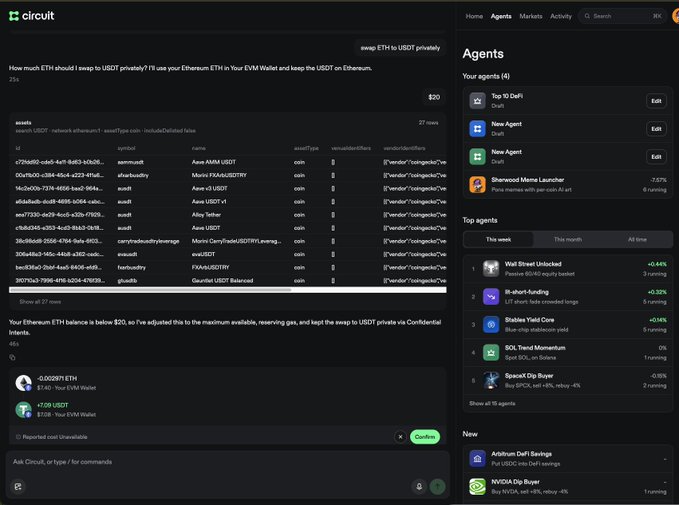
Task: Select the evaUSDT name cell
Action: (203, 254)
